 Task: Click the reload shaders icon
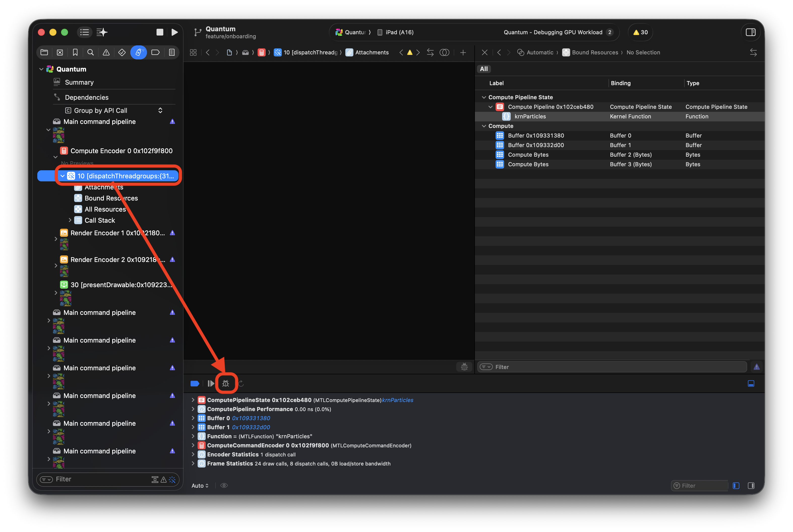tap(241, 383)
